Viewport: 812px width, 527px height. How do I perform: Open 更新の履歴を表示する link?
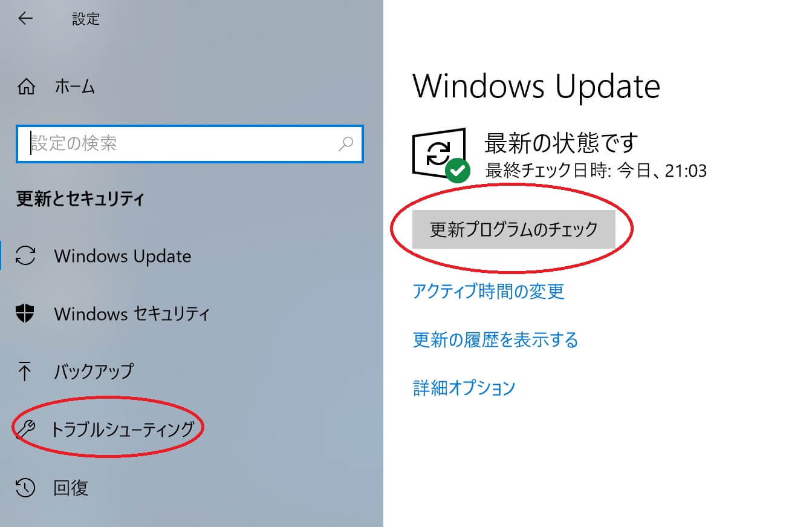tap(495, 339)
